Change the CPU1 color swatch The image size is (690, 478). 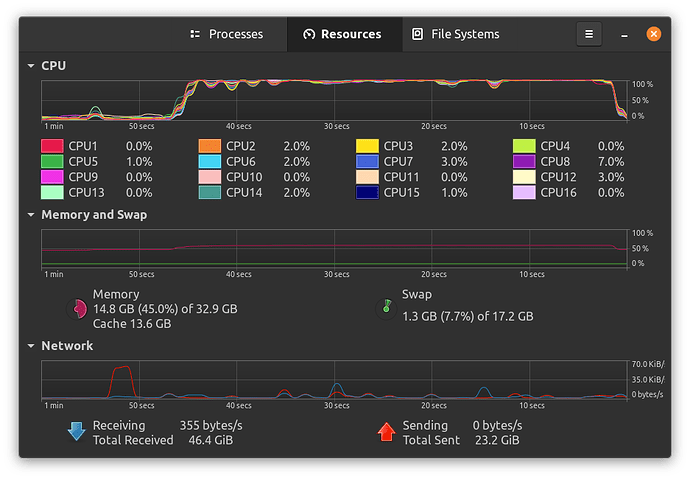click(x=51, y=146)
